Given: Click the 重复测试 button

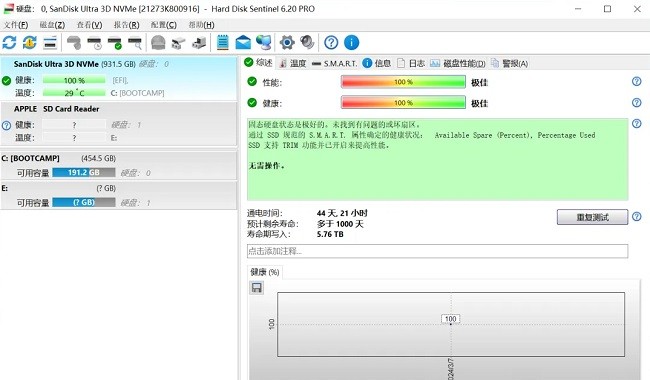Looking at the screenshot, I should pos(592,217).
